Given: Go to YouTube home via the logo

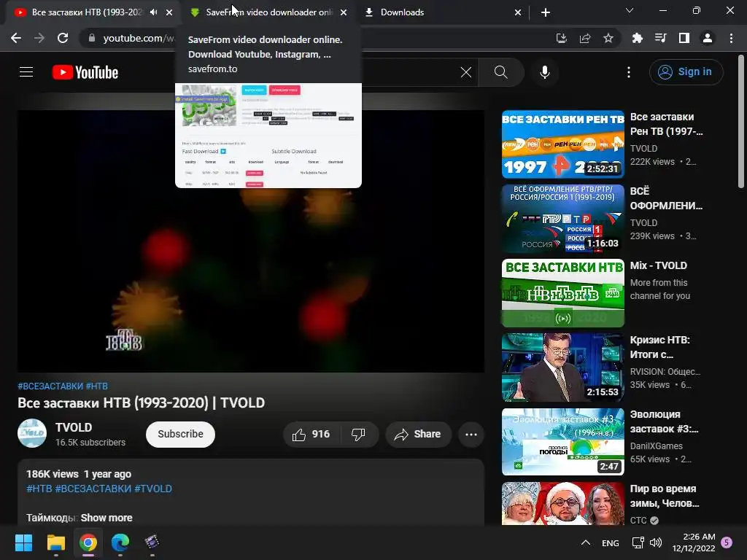Looking at the screenshot, I should coord(85,72).
